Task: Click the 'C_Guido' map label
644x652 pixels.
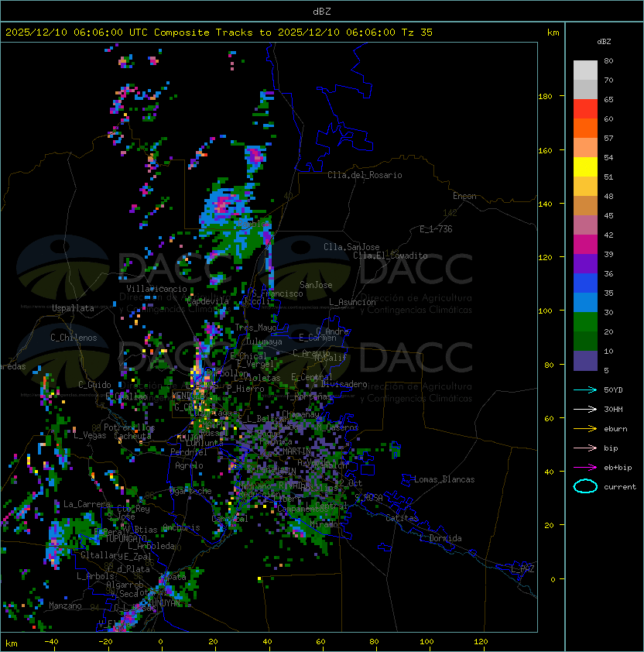Action: pos(94,385)
